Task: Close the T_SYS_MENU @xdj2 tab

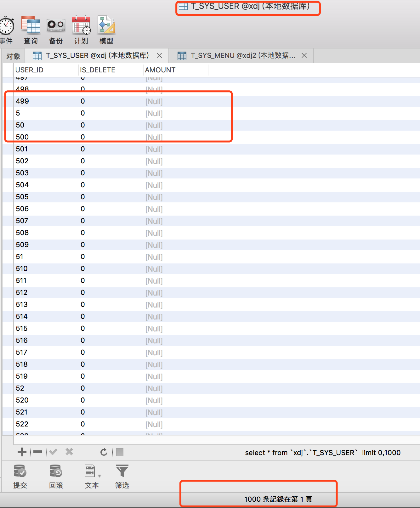Action: (x=304, y=55)
